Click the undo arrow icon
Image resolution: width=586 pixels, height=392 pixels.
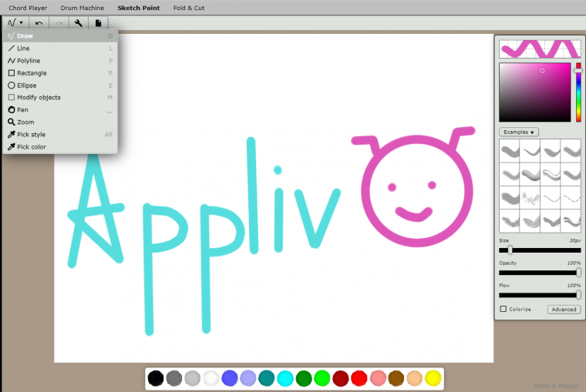39,23
